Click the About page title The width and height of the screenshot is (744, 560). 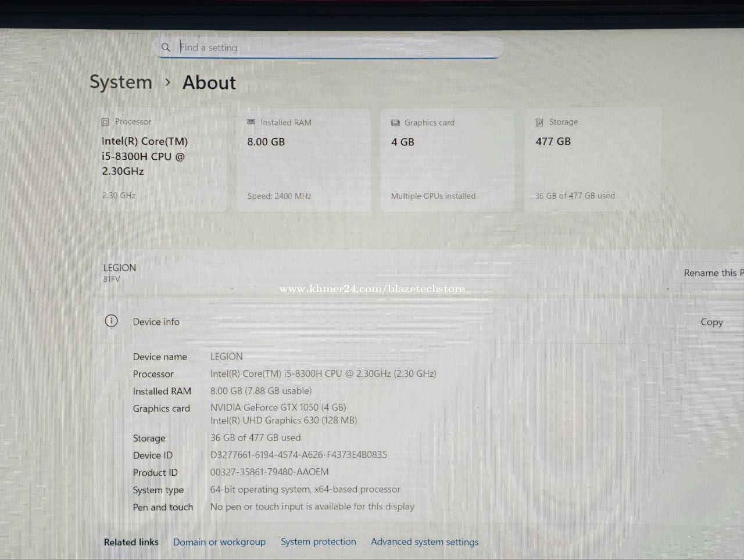point(209,82)
